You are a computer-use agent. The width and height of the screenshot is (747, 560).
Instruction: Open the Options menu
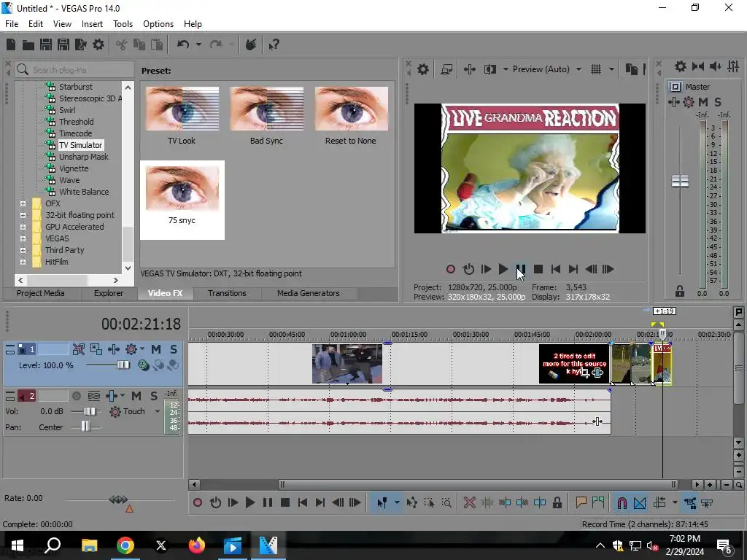[x=158, y=24]
